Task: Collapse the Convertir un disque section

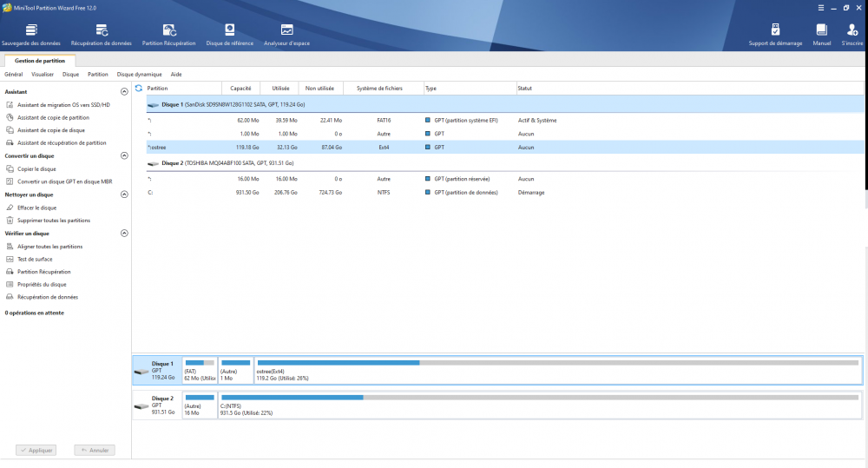Action: point(124,155)
